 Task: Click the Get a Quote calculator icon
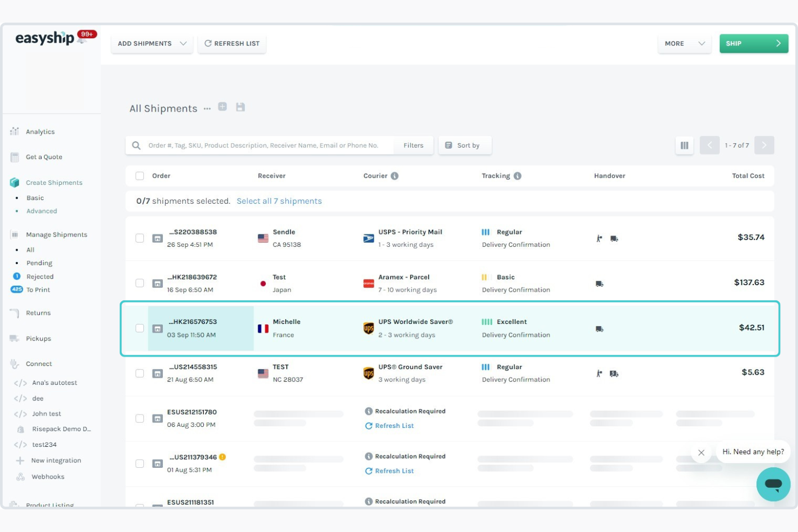click(x=15, y=157)
